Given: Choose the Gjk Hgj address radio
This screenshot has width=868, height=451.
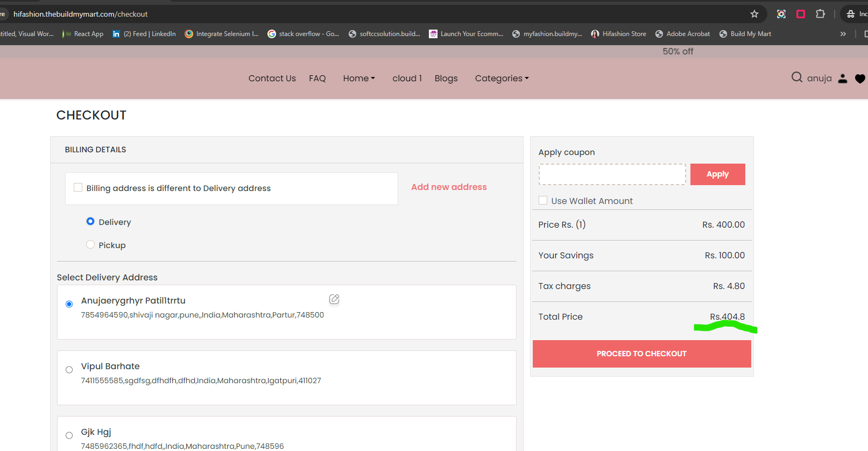Looking at the screenshot, I should coord(69,435).
